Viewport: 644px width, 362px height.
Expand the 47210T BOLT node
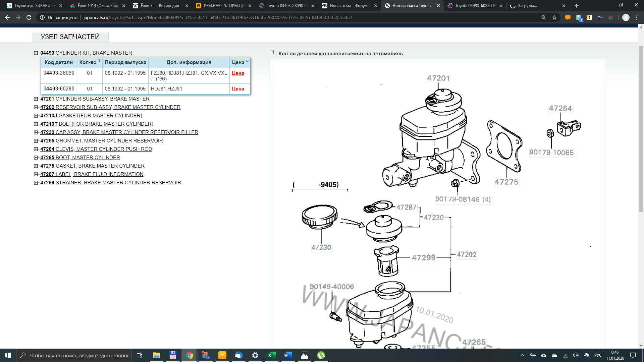pos(36,124)
